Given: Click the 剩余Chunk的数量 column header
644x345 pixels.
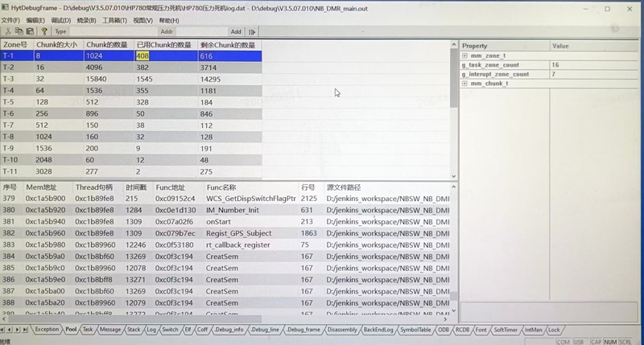Looking at the screenshot, I should point(229,45).
